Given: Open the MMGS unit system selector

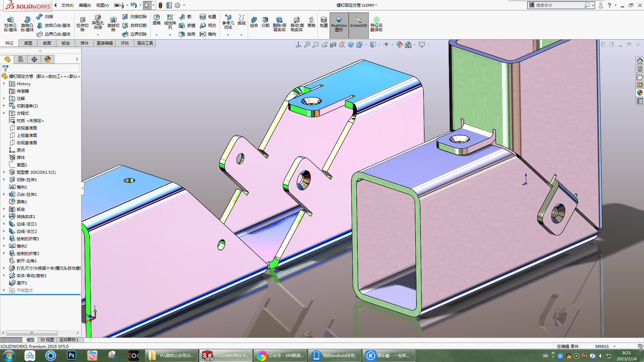Looking at the screenshot, I should [605, 346].
